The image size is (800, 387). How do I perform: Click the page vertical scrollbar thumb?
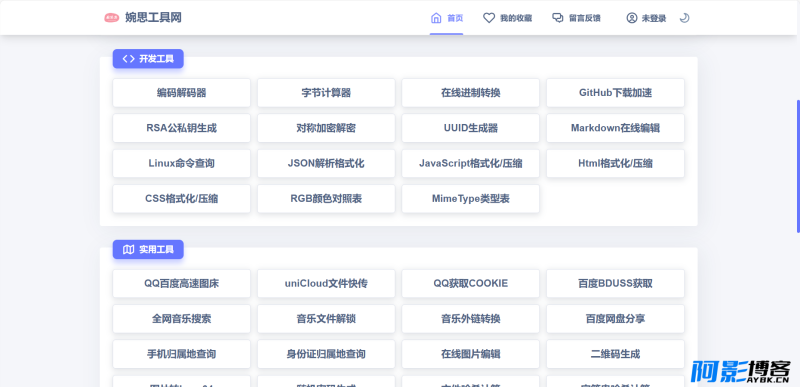pyautogui.click(x=798, y=166)
